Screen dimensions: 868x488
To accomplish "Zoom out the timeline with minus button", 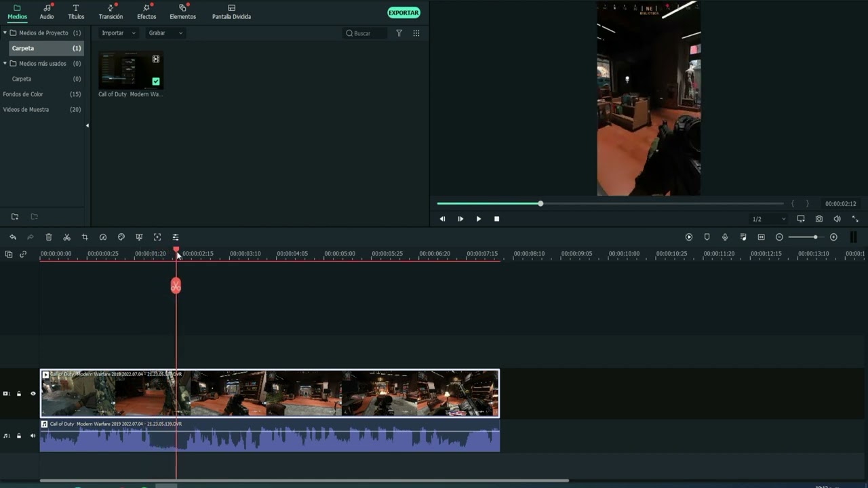I will click(x=779, y=237).
